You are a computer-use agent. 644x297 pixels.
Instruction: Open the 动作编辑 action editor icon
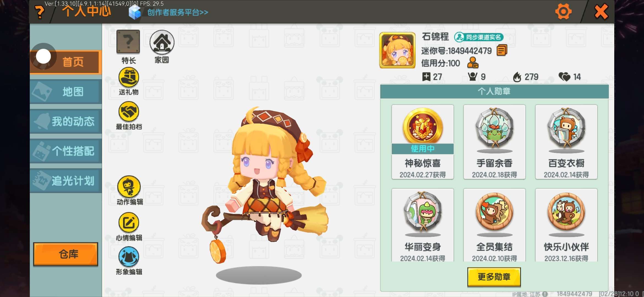[129, 186]
